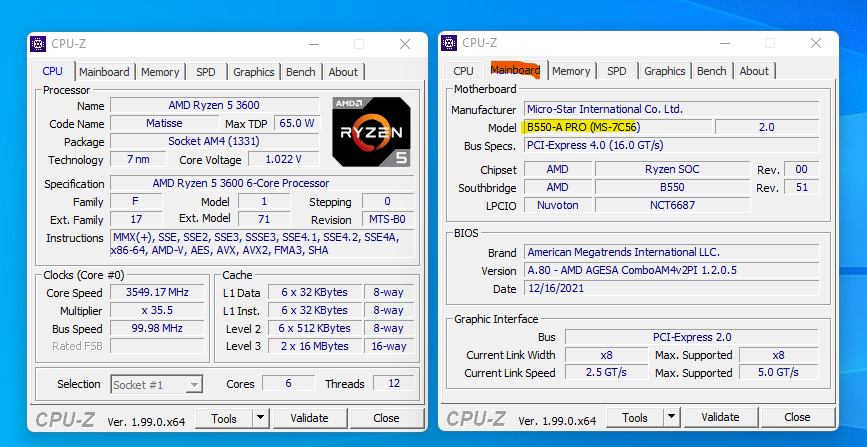Open the SPD tab in left window

point(205,72)
